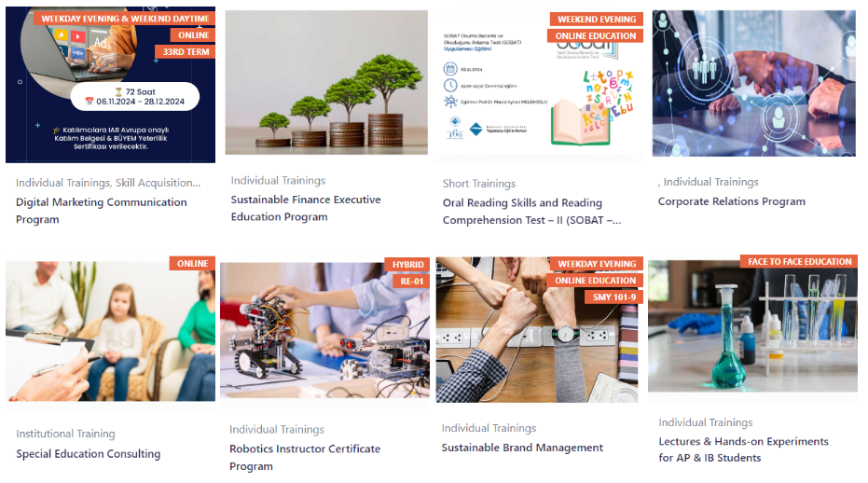Open the Special Education Consulting title

pyautogui.click(x=88, y=454)
